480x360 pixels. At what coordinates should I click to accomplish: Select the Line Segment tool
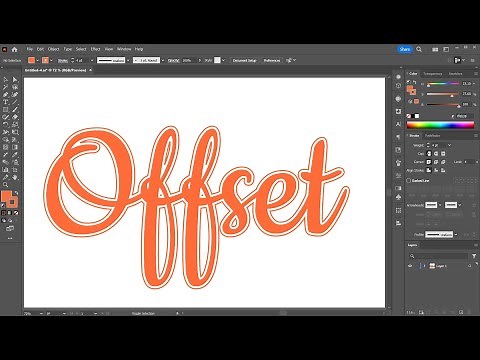(15, 102)
